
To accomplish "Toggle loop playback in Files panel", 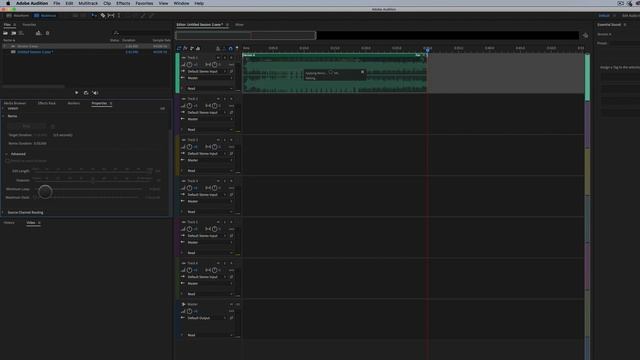I will pyautogui.click(x=86, y=93).
